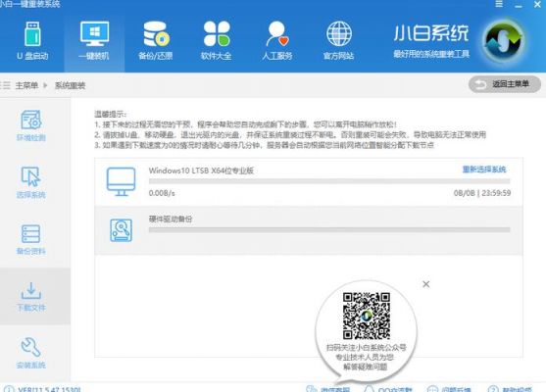Viewport: 546px width, 392px height.
Task: Click the 主菜单 breadcrumb
Action: click(26, 85)
